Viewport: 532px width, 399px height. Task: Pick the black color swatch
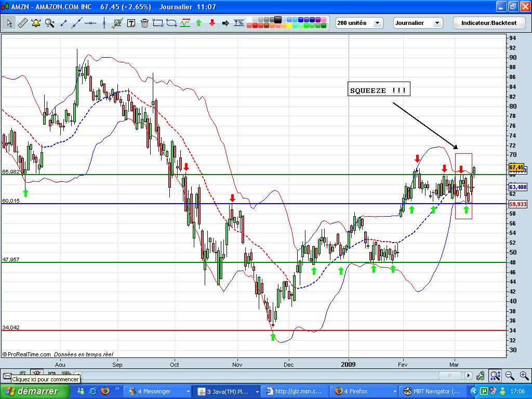tap(278, 19)
